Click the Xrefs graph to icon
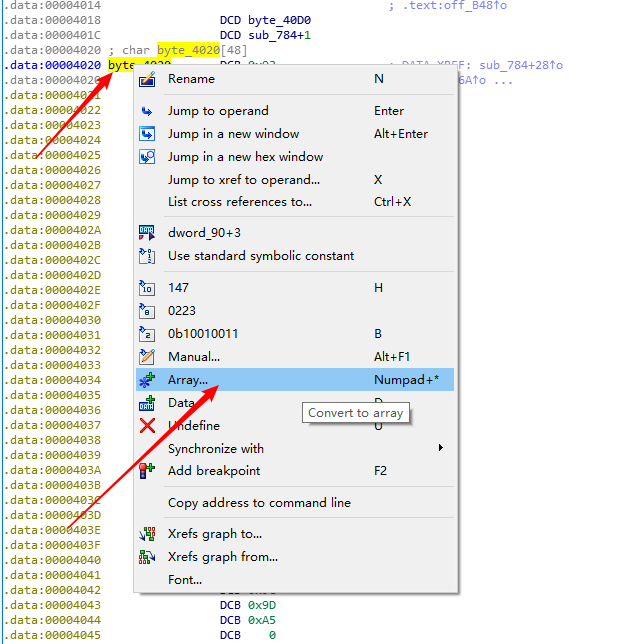Image resolution: width=623 pixels, height=644 pixels. (147, 534)
